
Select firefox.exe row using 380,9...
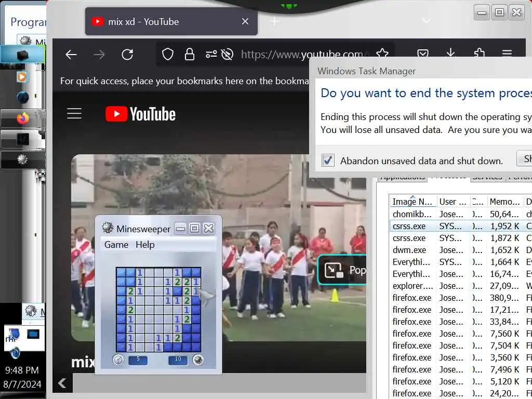click(461, 298)
